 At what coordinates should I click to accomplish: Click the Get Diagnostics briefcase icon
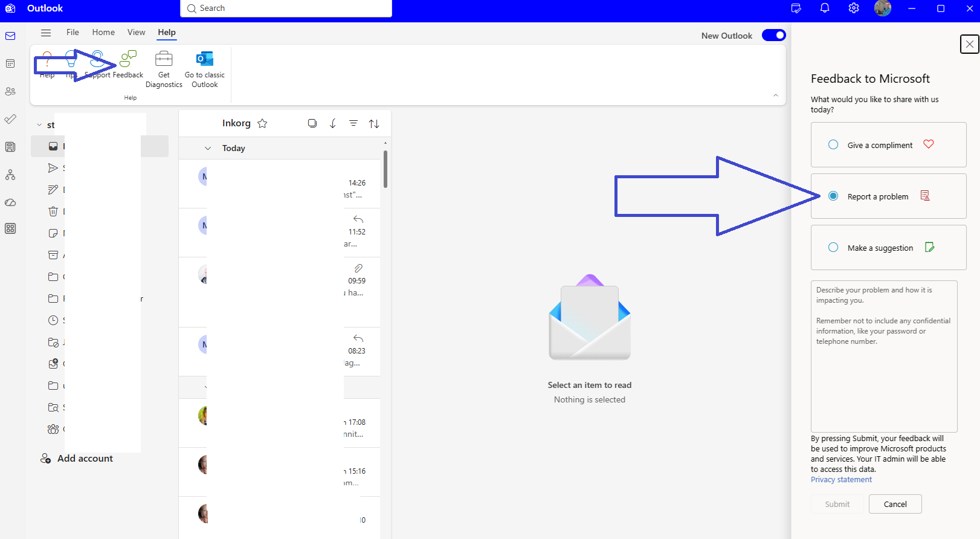point(164,59)
